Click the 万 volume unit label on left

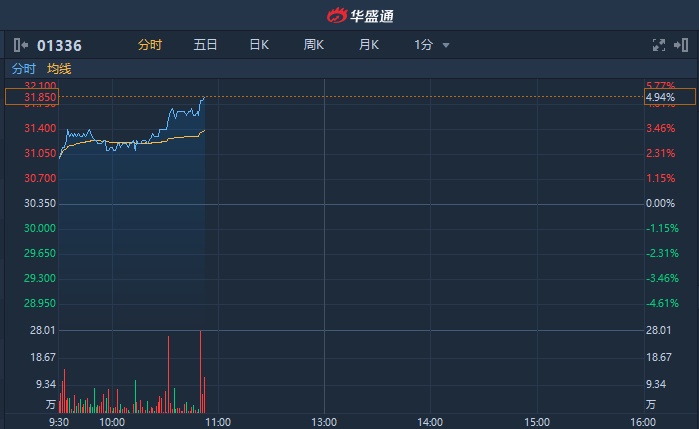tap(50, 404)
